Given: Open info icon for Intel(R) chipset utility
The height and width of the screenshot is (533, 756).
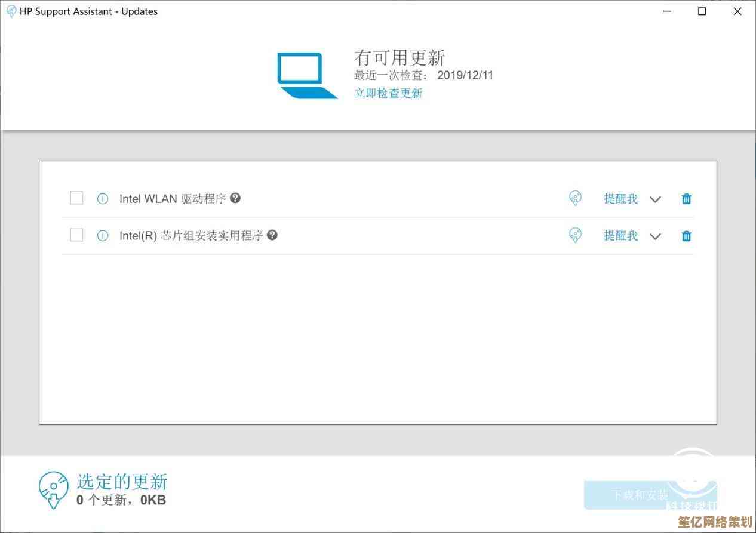Looking at the screenshot, I should pos(103,236).
